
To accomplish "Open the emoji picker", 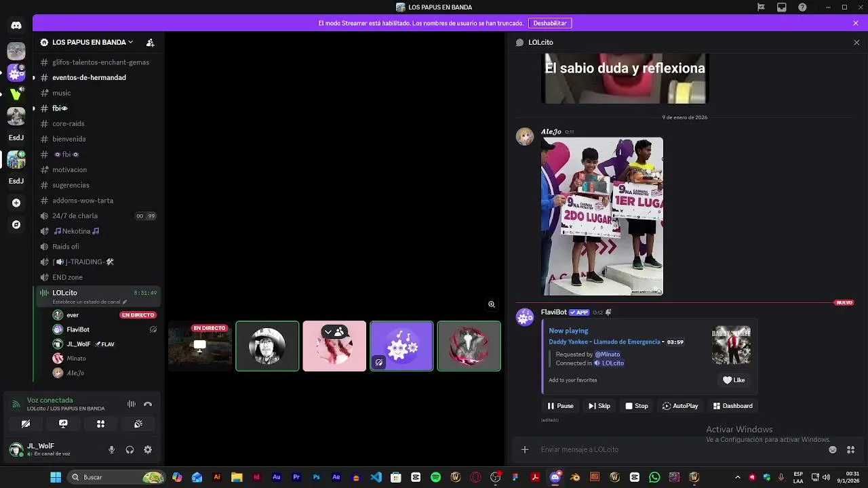I will [x=833, y=449].
